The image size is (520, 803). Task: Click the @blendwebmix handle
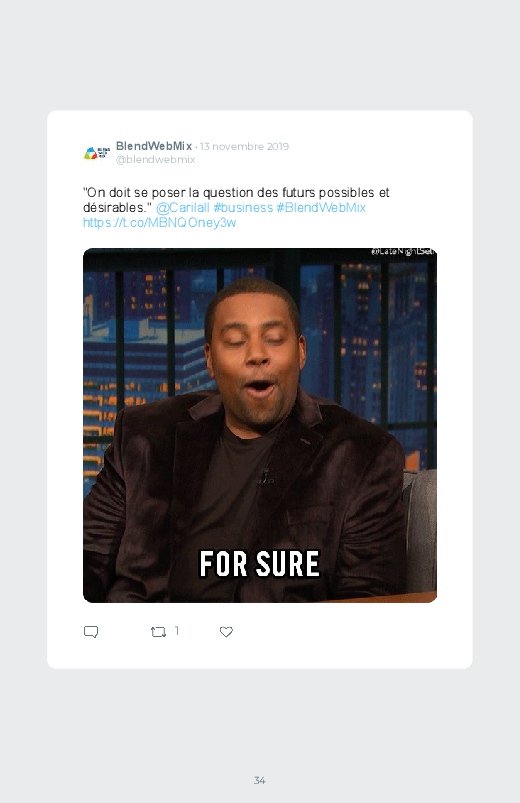[x=155, y=159]
